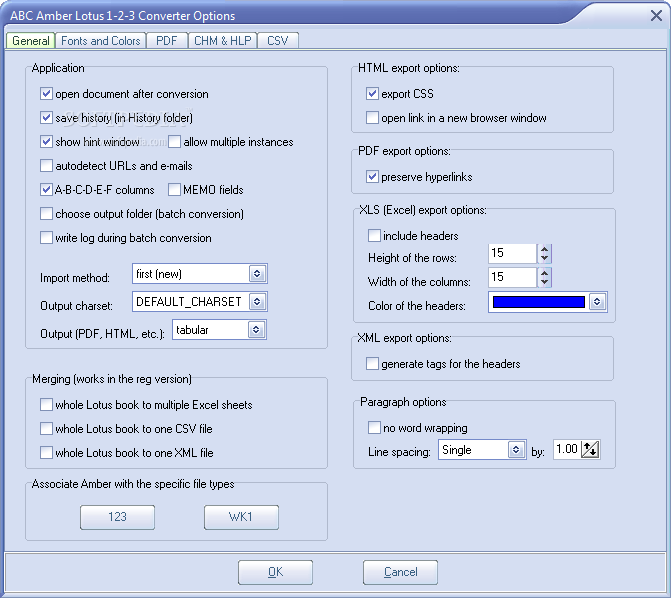The width and height of the screenshot is (671, 598).
Task: Enable whole Lotus book to one CSV file
Action: click(46, 428)
